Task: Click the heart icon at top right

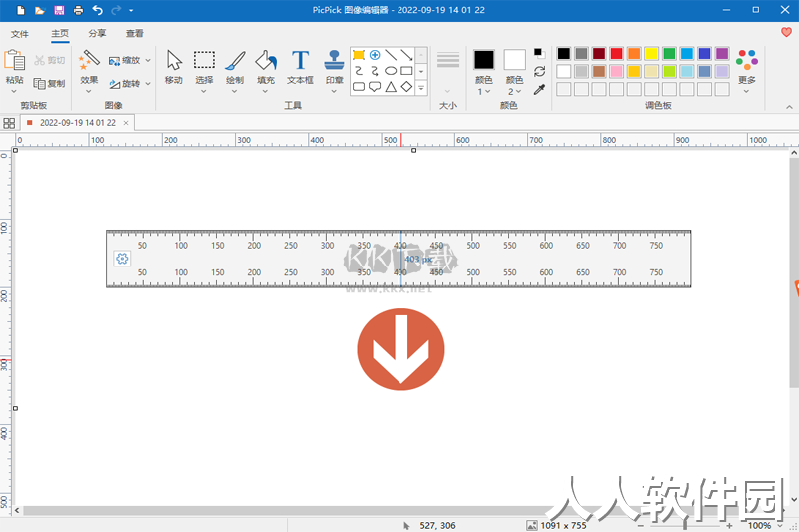Action: [786, 33]
